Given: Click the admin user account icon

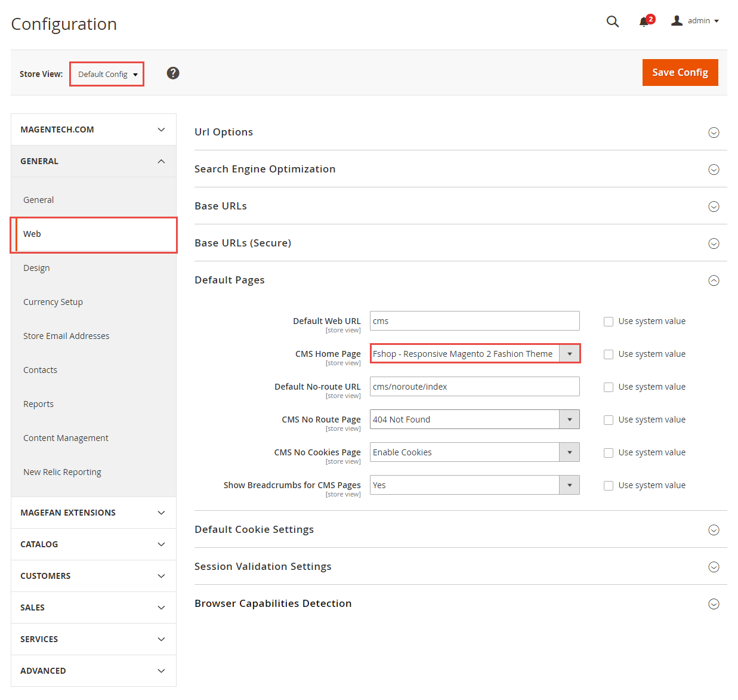Looking at the screenshot, I should coord(677,21).
